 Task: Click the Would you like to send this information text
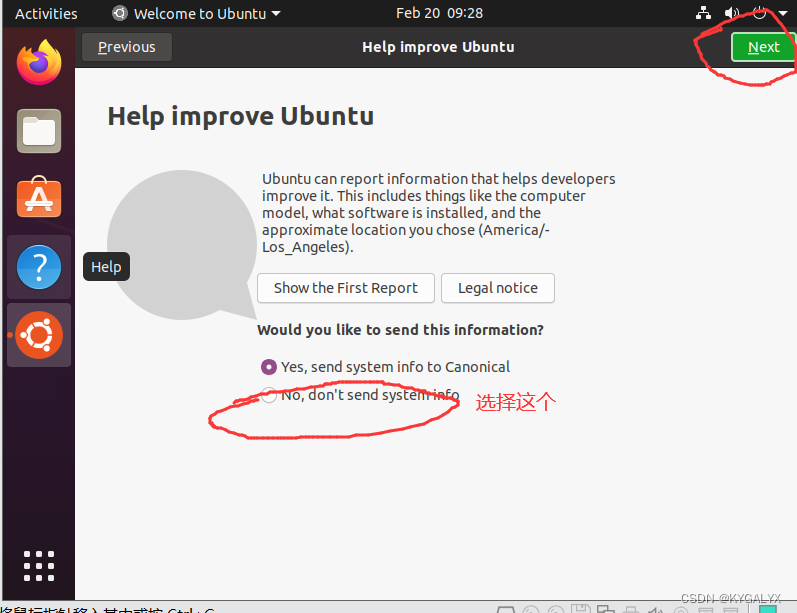(400, 330)
